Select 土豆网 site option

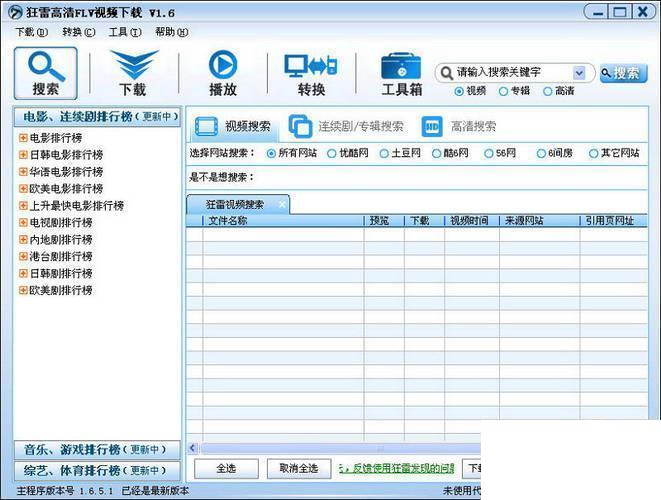click(x=384, y=153)
